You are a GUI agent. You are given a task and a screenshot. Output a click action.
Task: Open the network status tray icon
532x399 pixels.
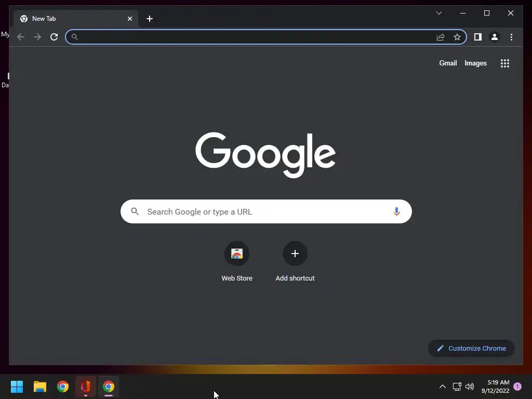point(457,387)
